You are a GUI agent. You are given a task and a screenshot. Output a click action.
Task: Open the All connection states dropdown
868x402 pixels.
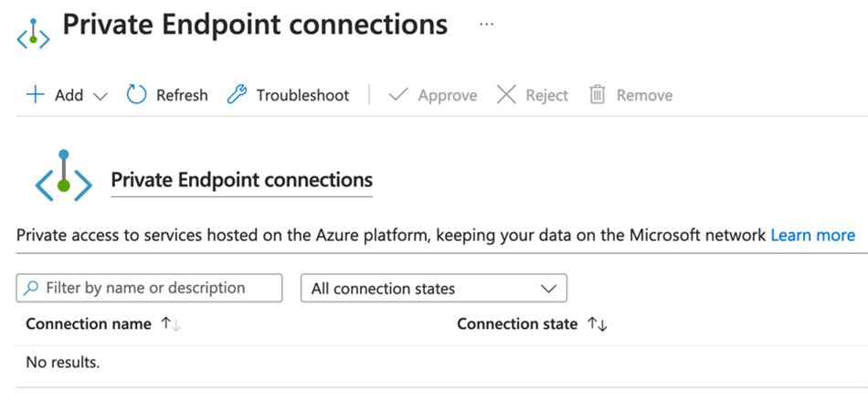pos(434,289)
